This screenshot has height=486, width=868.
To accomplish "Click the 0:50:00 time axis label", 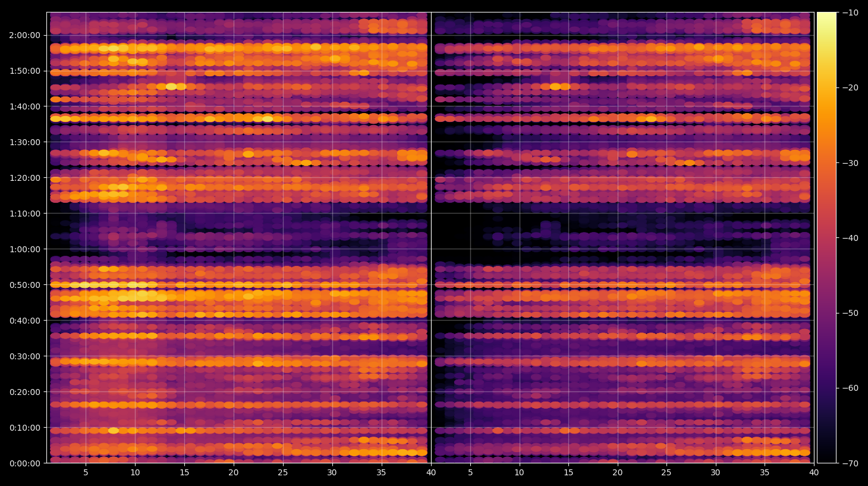I will 24,285.
